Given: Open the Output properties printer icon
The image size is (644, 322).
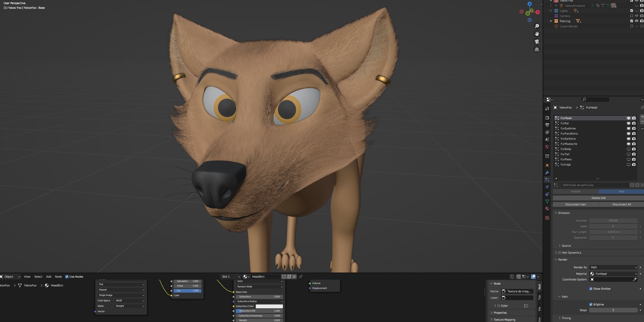Looking at the screenshot, I should click(547, 125).
